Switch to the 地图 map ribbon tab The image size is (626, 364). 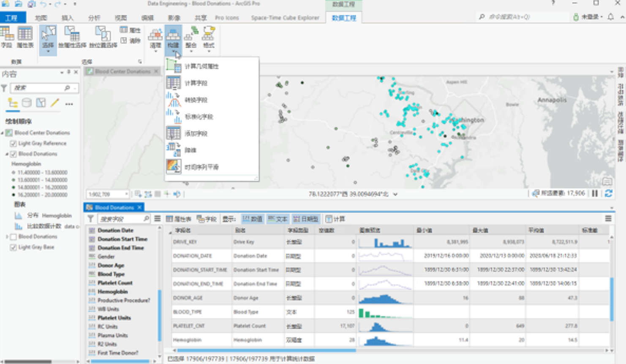(41, 18)
